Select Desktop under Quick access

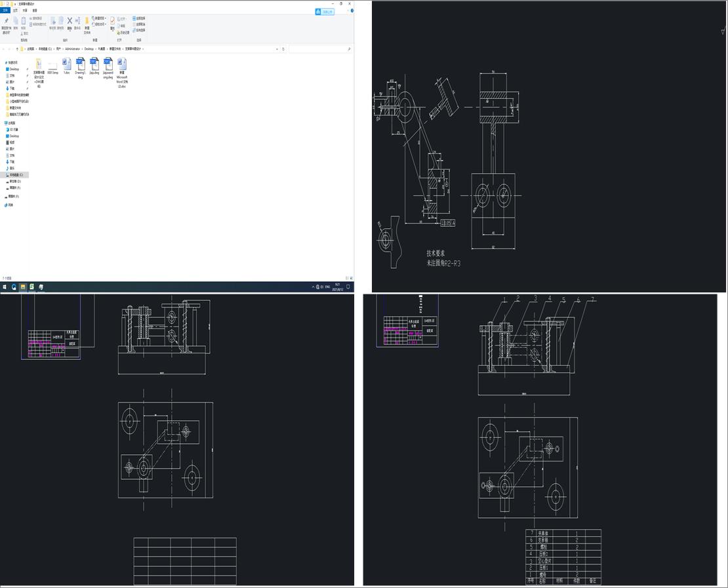click(14, 69)
